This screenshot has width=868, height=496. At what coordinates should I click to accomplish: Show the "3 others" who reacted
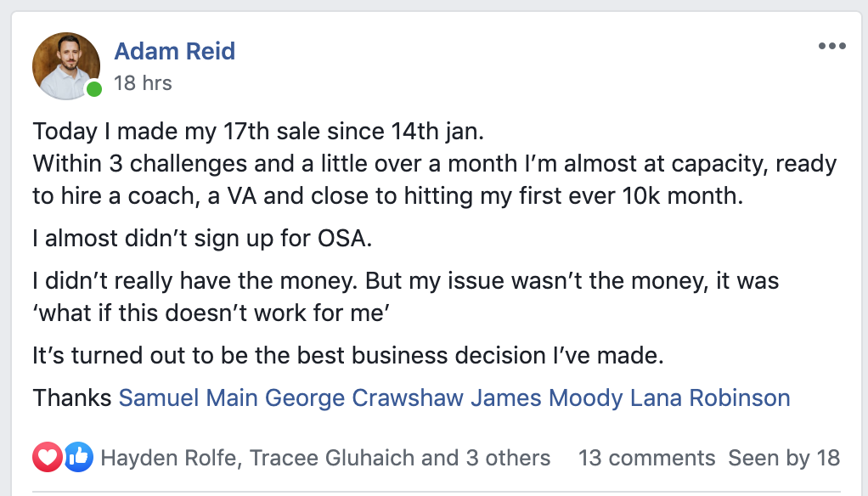click(x=508, y=459)
